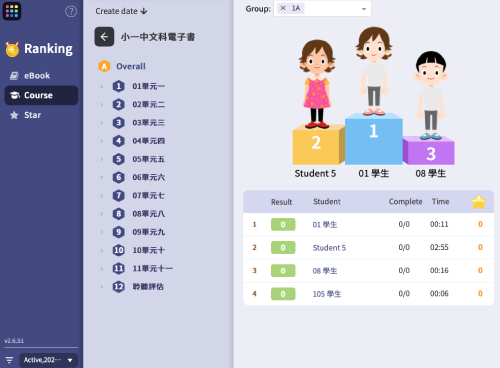Remove the 1A group tag

pyautogui.click(x=283, y=8)
